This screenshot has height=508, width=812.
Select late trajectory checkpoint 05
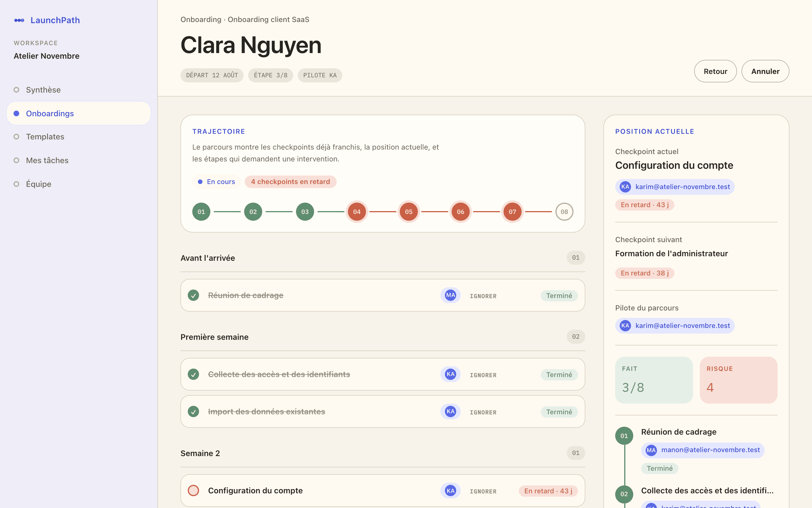click(409, 212)
